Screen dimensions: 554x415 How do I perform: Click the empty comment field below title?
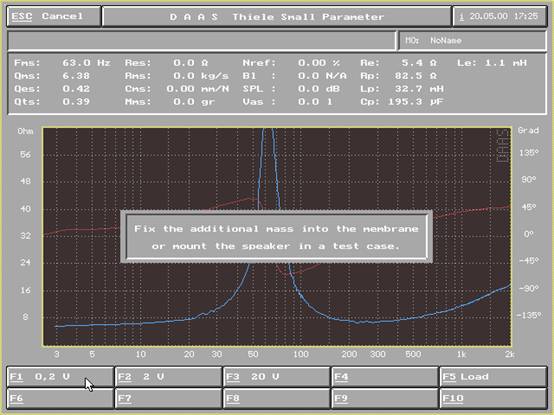pyautogui.click(x=201, y=41)
